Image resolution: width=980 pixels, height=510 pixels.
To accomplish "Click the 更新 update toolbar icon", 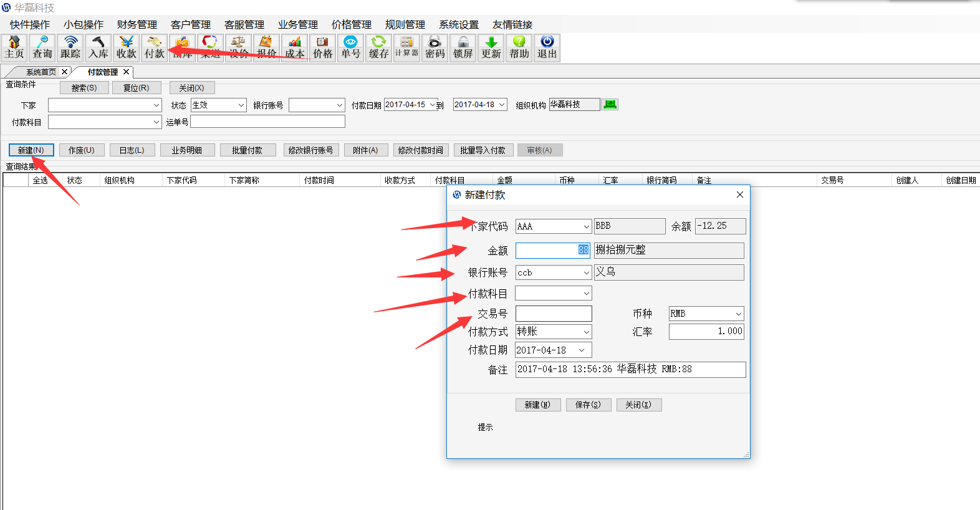I will coord(491,47).
